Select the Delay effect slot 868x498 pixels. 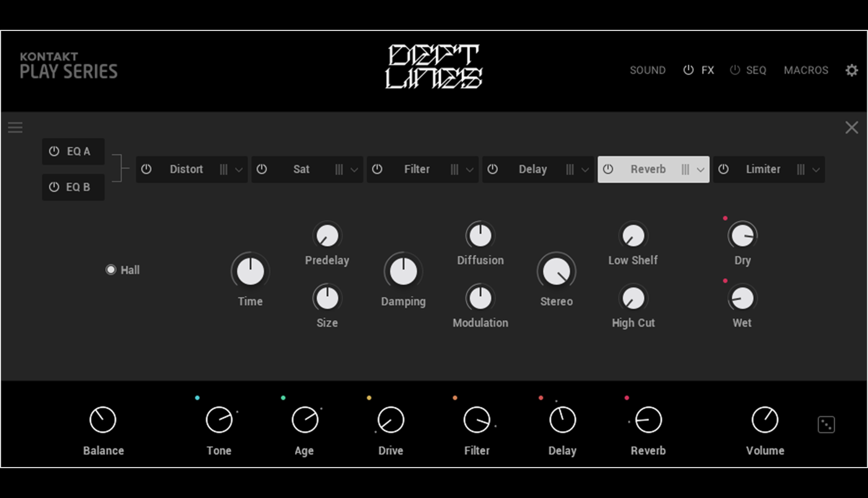coord(538,169)
